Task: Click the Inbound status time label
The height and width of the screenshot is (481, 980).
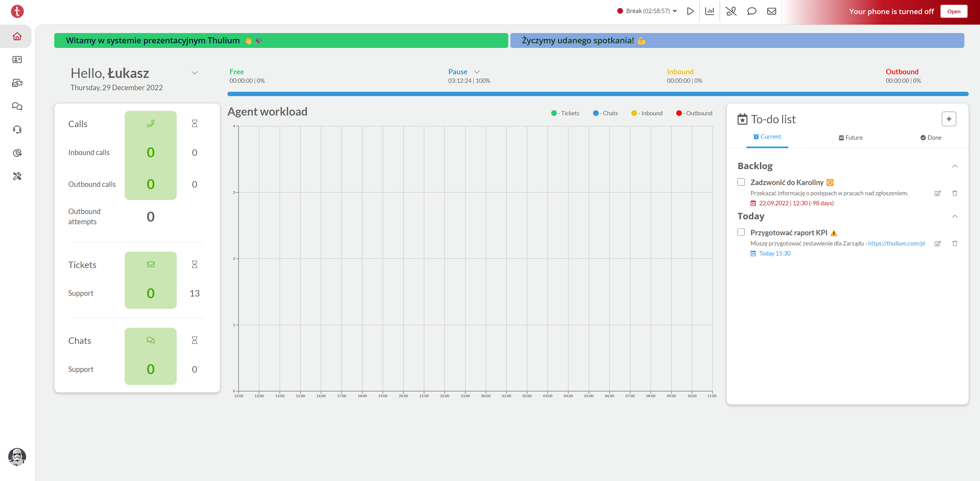Action: tap(684, 81)
